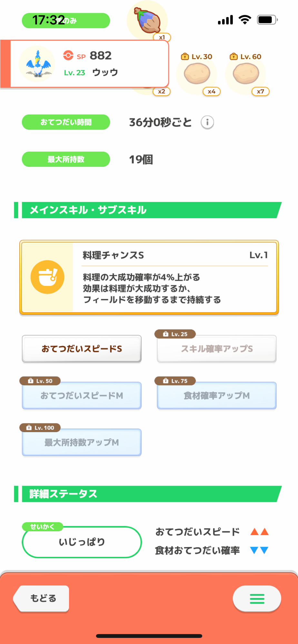Image resolution: width=298 pixels, height=644 pixels.
Task: Open the green hamburger menu button
Action: (257, 599)
